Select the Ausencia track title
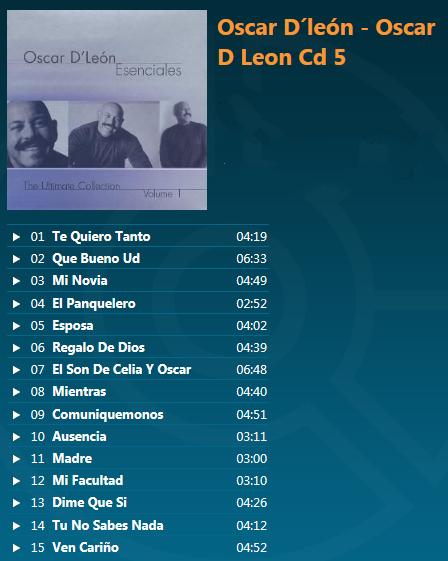This screenshot has width=448, height=561. (x=79, y=436)
